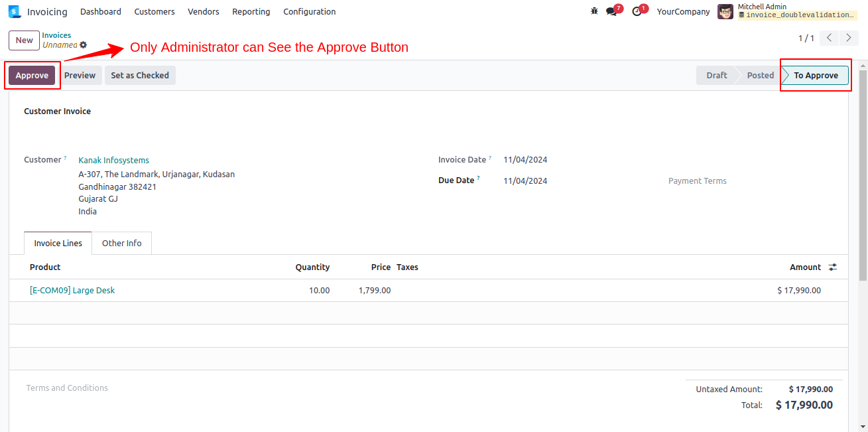
Task: Select the Draft status stage
Action: 716,75
